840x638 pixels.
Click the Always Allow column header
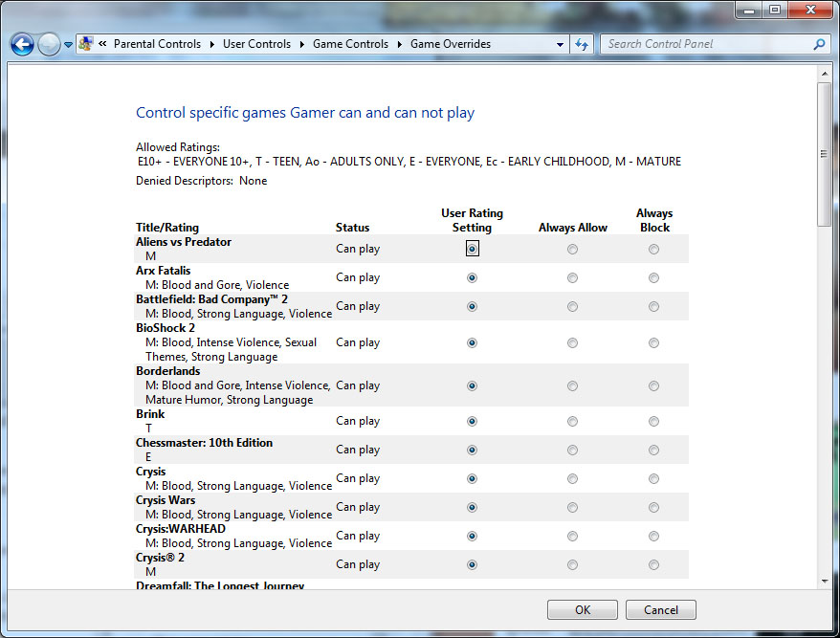573,228
